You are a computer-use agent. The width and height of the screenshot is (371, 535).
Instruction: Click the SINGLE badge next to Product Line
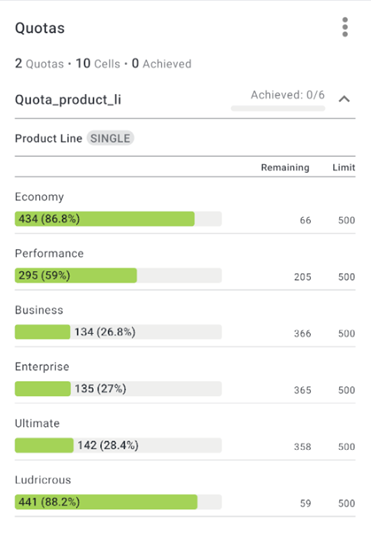click(110, 138)
